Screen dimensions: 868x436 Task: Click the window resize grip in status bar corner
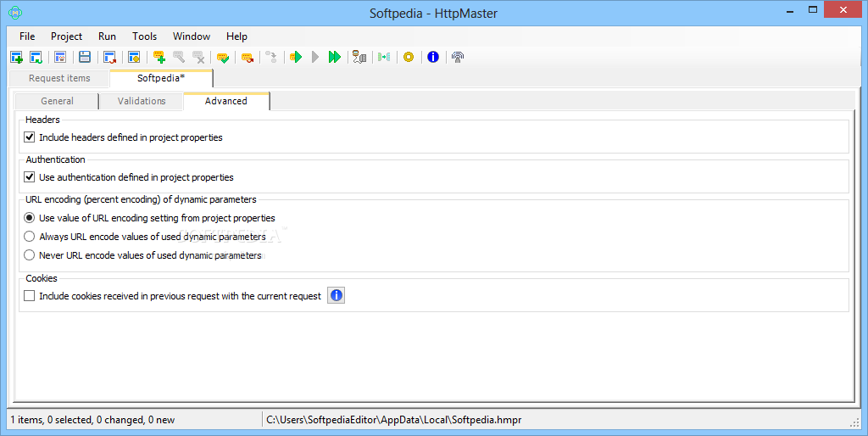854,422
